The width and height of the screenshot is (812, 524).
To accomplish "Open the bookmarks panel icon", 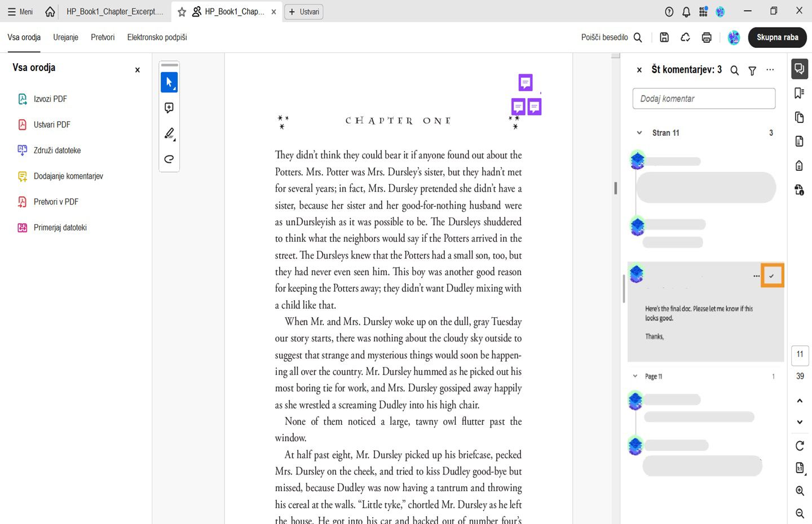I will pyautogui.click(x=800, y=93).
